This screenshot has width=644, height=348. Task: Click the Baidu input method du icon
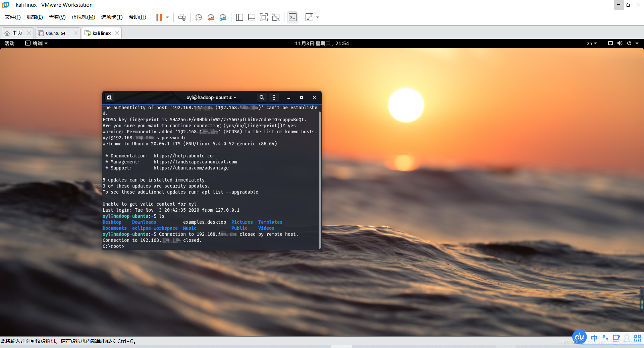point(580,337)
